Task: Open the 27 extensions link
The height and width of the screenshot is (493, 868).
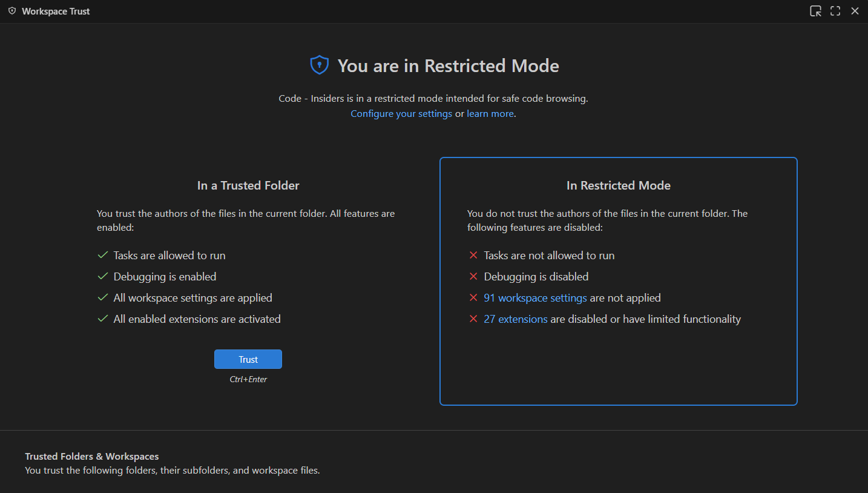Action: pos(516,319)
